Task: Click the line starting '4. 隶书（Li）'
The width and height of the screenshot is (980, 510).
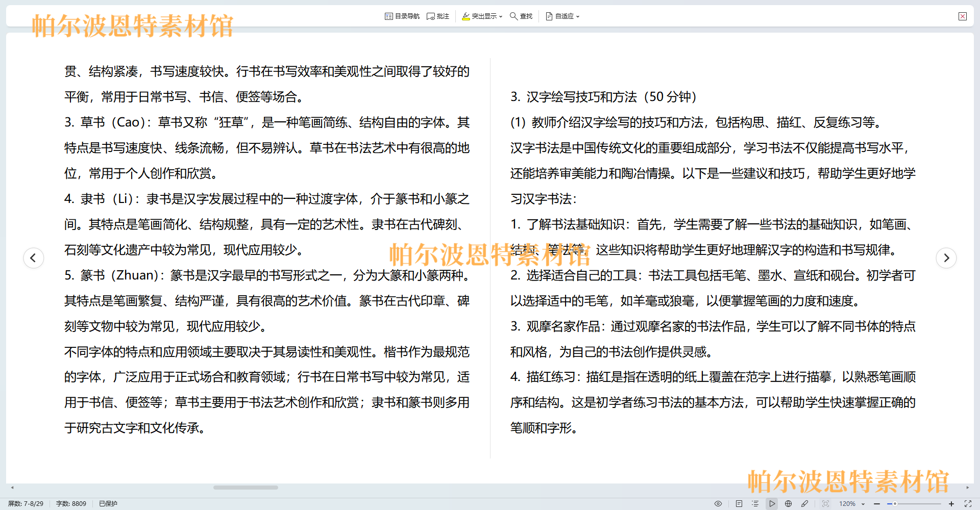Action: click(267, 199)
